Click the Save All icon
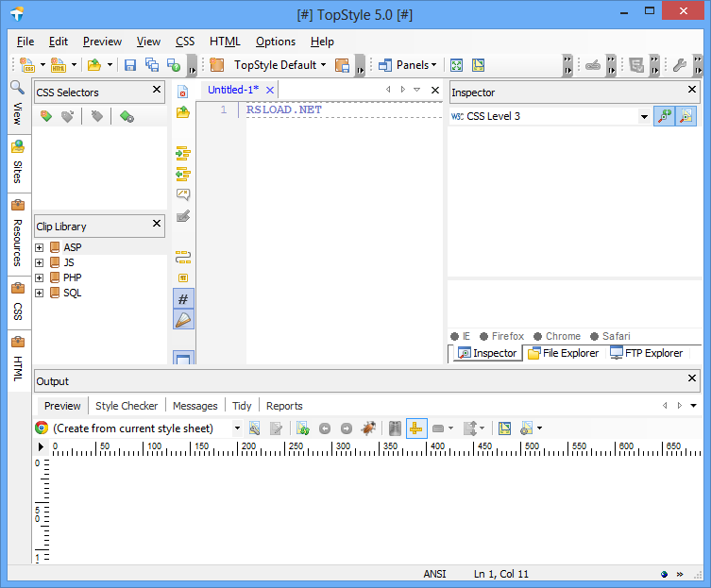 152,65
